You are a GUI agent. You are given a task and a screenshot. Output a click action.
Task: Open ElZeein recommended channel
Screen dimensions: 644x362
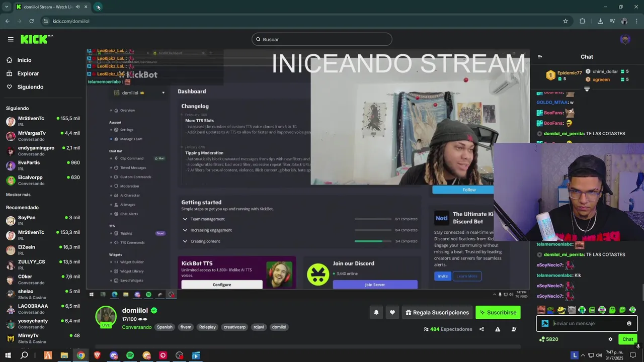tap(43, 250)
